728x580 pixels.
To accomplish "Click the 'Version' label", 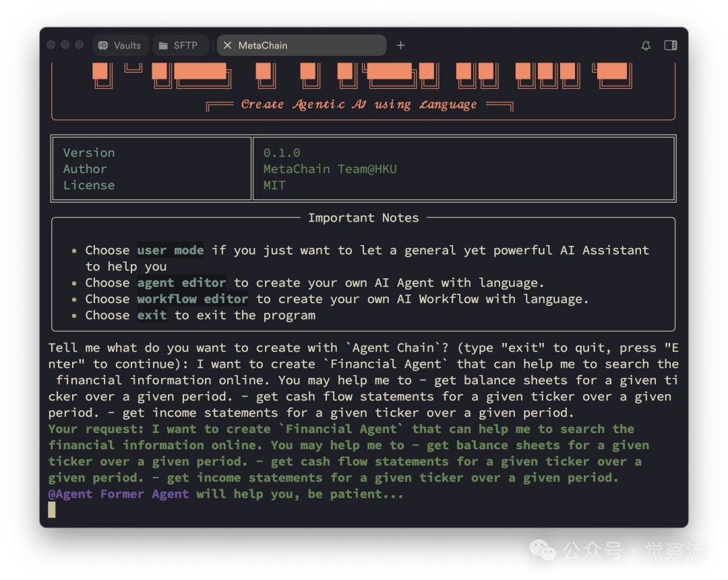I will (x=89, y=153).
